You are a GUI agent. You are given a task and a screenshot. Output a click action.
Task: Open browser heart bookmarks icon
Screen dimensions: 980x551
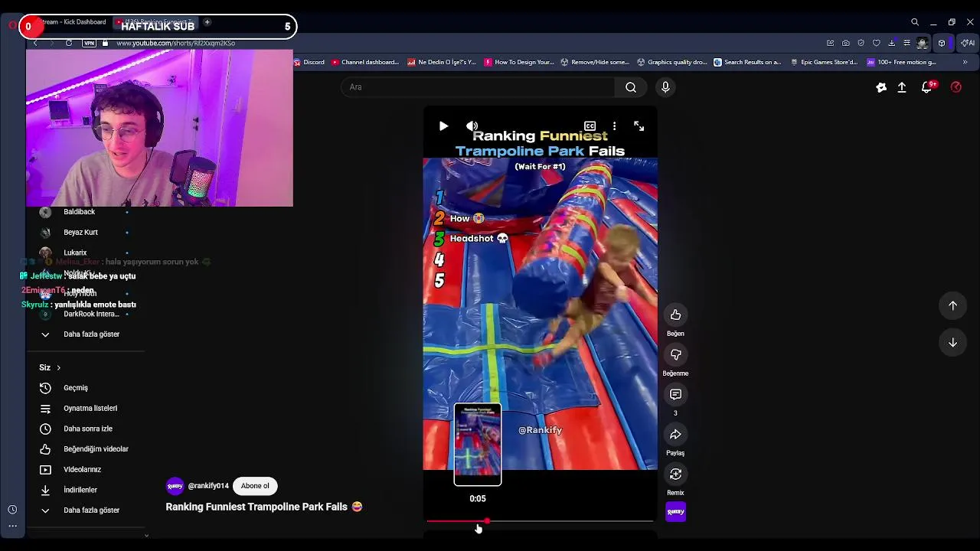coord(877,43)
